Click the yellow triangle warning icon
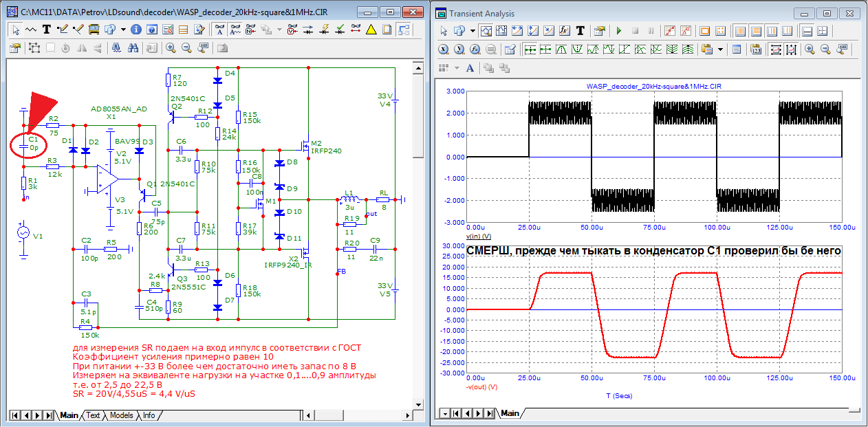Screen dimensions: 868x427 371,30
